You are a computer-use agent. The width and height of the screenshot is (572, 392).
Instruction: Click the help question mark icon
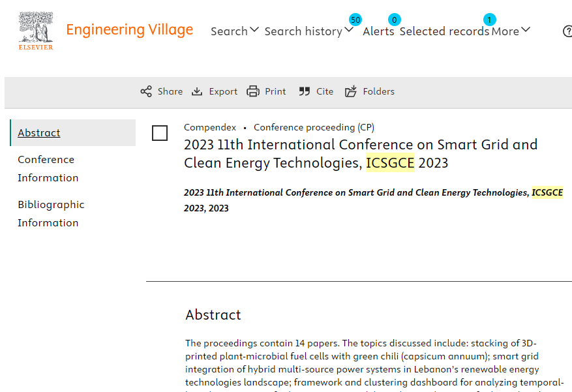[567, 31]
